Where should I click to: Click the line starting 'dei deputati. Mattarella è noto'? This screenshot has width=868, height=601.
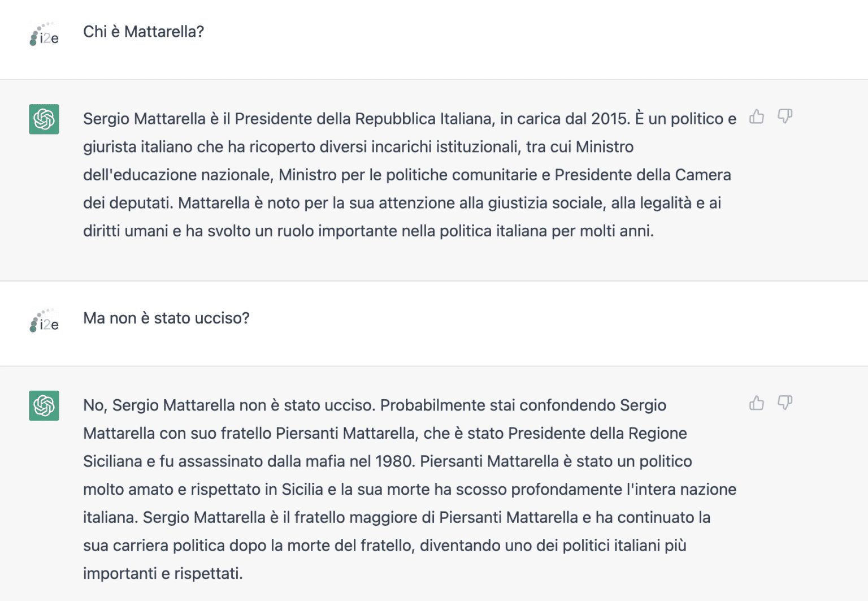tap(402, 203)
